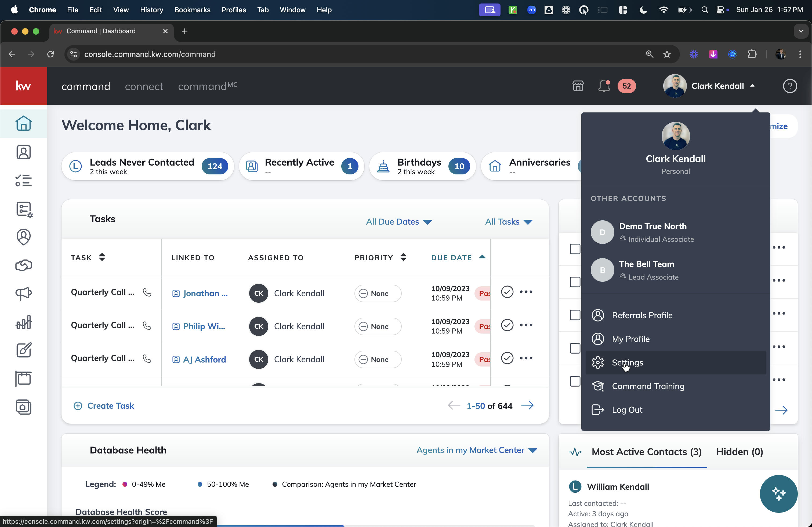Viewport: 812px width, 527px height.
Task: Open the megaphone Campaigns sidebar icon
Action: pos(24,294)
